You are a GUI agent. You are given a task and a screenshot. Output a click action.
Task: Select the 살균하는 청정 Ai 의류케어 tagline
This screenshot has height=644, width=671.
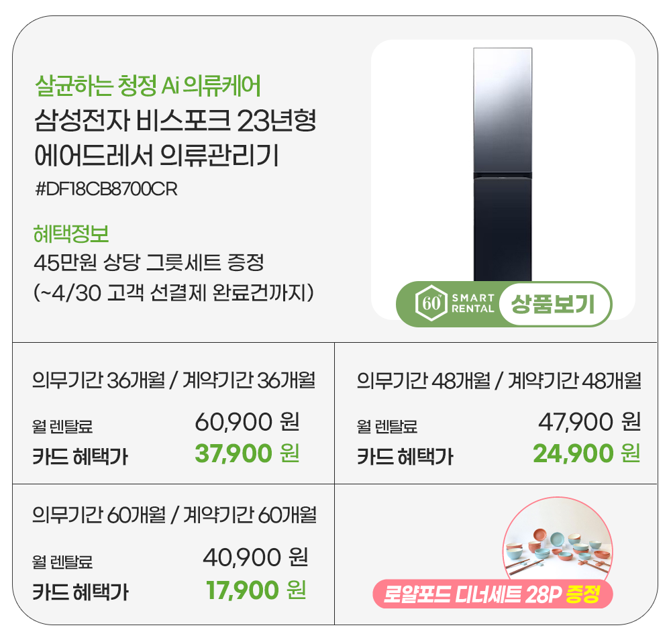pyautogui.click(x=147, y=86)
